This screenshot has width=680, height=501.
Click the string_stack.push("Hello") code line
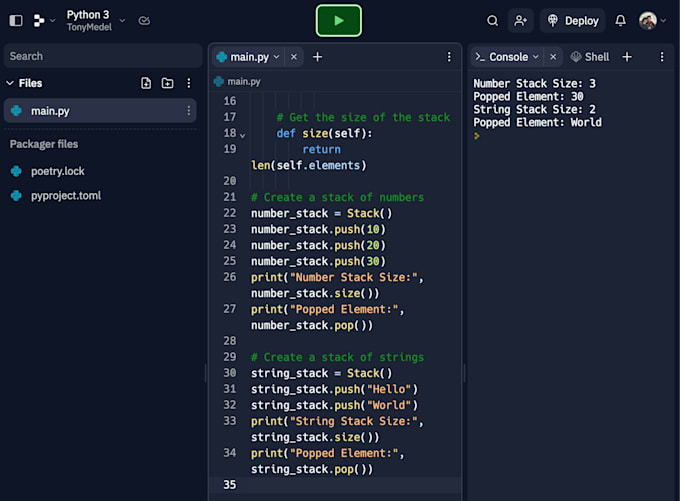coord(334,389)
